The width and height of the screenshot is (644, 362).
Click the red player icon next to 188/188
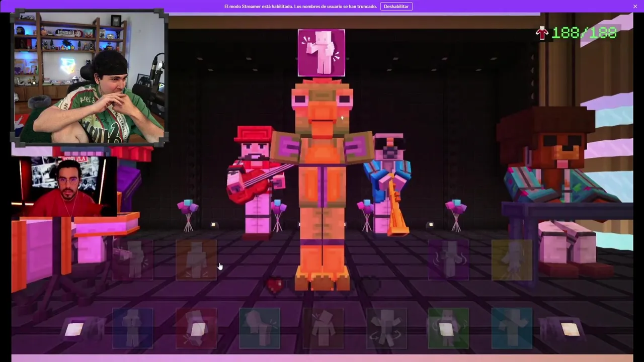tap(542, 33)
